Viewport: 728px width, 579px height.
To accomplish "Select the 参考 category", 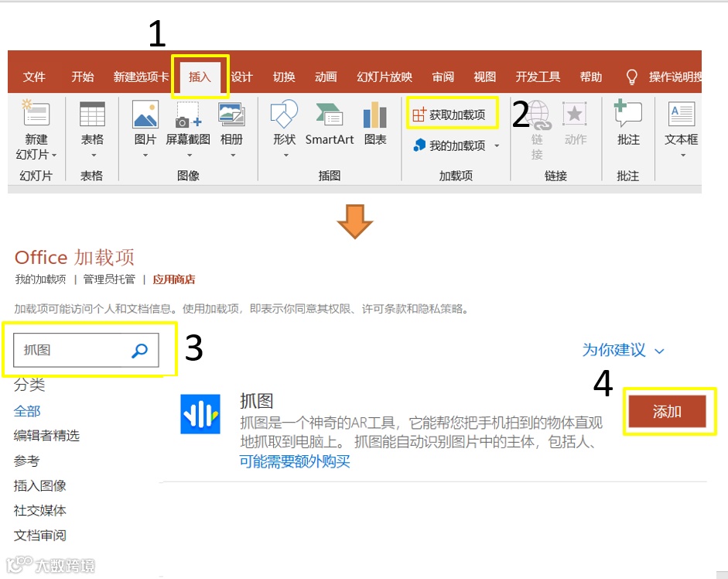I will coord(27,461).
